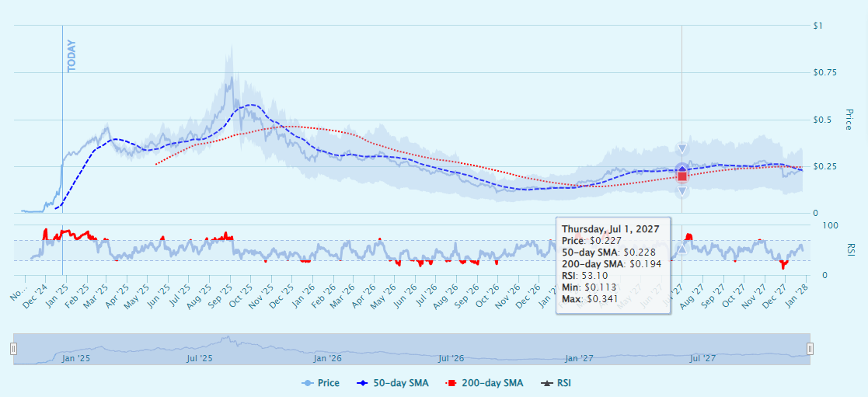The image size is (868, 397).
Task: Click the $0.75 price axis label
Action: 824,73
